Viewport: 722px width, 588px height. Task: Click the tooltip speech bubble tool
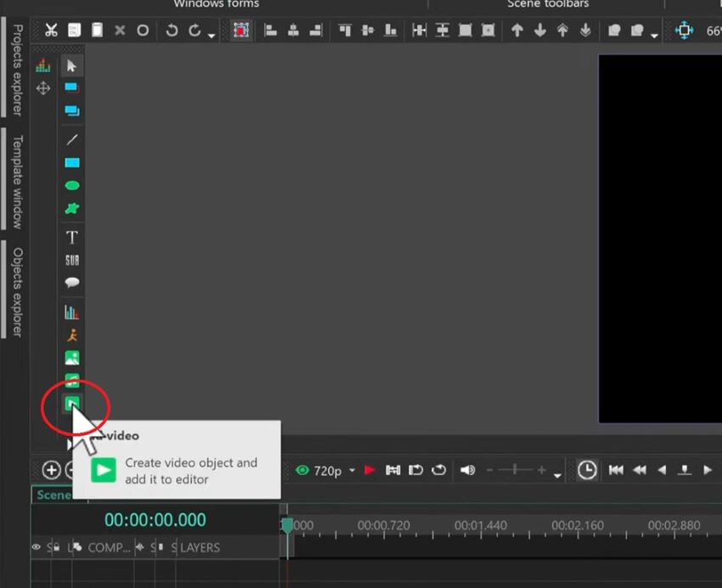click(x=72, y=282)
